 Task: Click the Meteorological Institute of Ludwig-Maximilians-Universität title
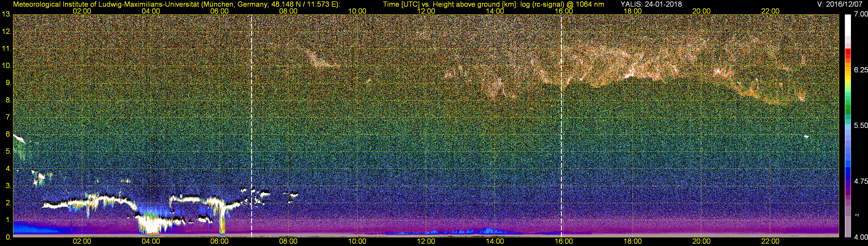(x=107, y=4)
